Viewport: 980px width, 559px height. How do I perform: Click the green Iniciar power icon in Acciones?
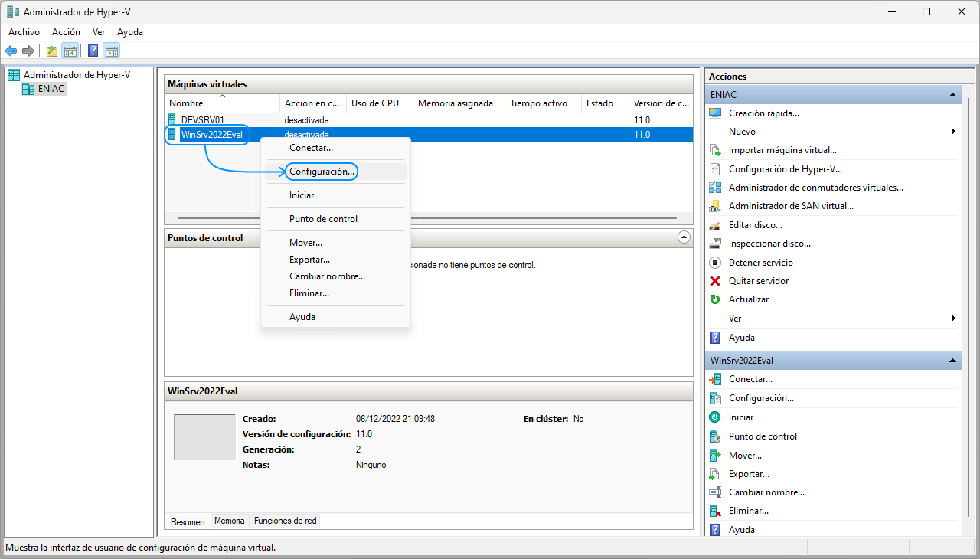(715, 417)
